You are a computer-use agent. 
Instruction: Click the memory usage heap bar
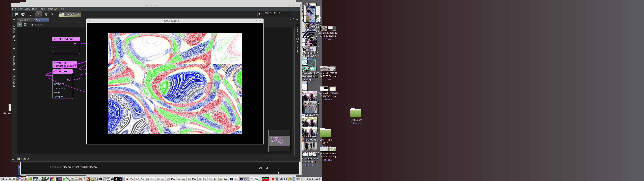click(x=70, y=14)
